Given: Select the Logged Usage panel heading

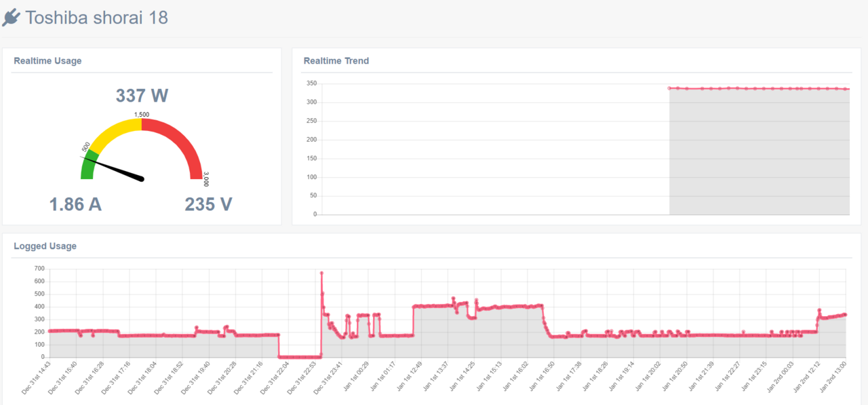Looking at the screenshot, I should click(x=45, y=246).
